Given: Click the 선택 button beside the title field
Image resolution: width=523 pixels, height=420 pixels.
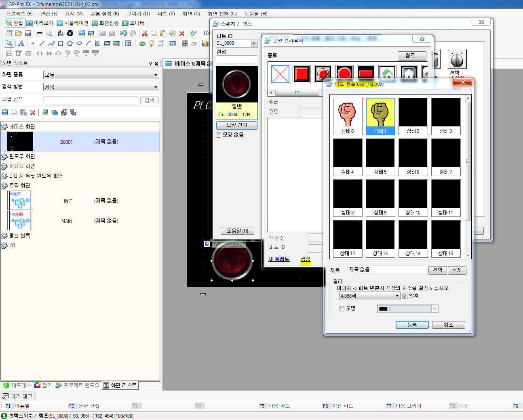Looking at the screenshot, I should pos(437,270).
